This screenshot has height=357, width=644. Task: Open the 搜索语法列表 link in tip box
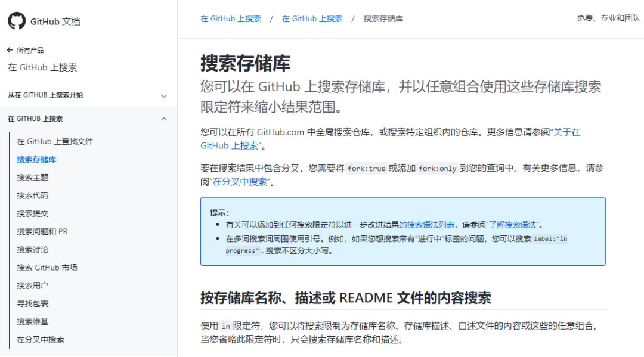click(x=427, y=225)
